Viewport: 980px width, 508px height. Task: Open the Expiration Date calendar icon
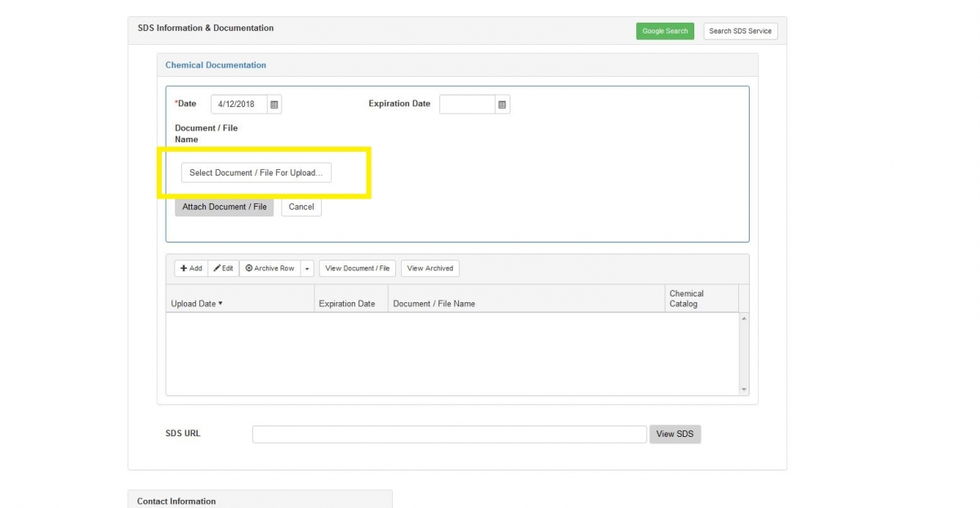pos(501,104)
